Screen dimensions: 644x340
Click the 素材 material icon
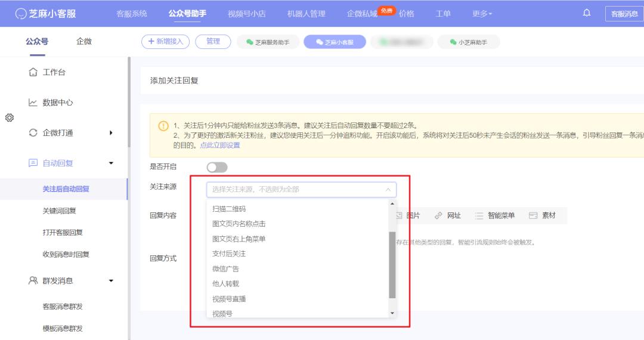[533, 215]
